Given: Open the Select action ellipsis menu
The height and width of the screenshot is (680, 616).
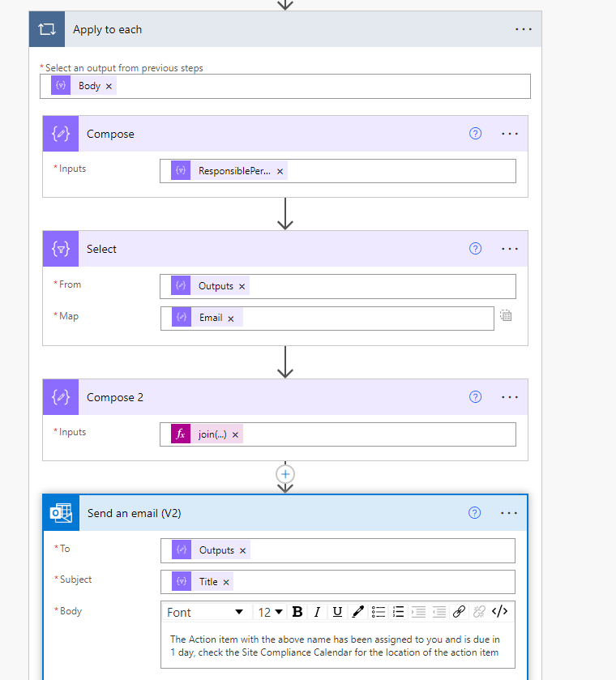Looking at the screenshot, I should [x=509, y=249].
